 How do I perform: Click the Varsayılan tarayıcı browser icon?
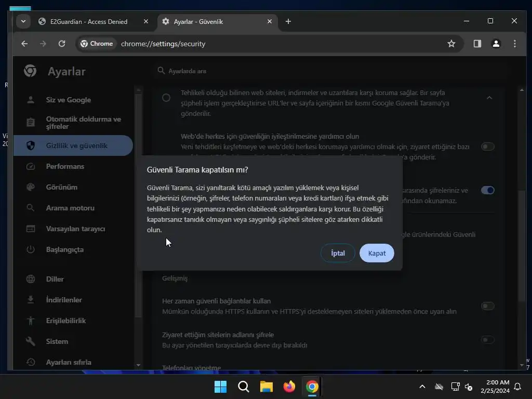click(31, 229)
